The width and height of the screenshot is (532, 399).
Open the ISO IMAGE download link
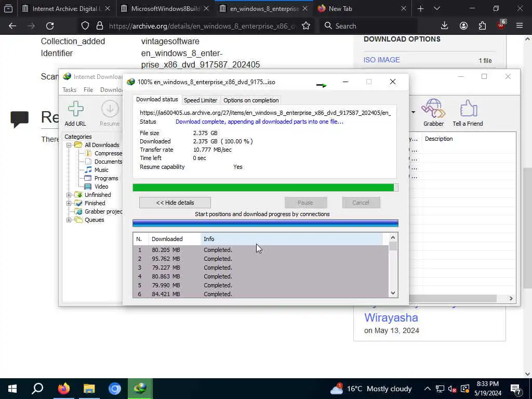click(x=382, y=60)
